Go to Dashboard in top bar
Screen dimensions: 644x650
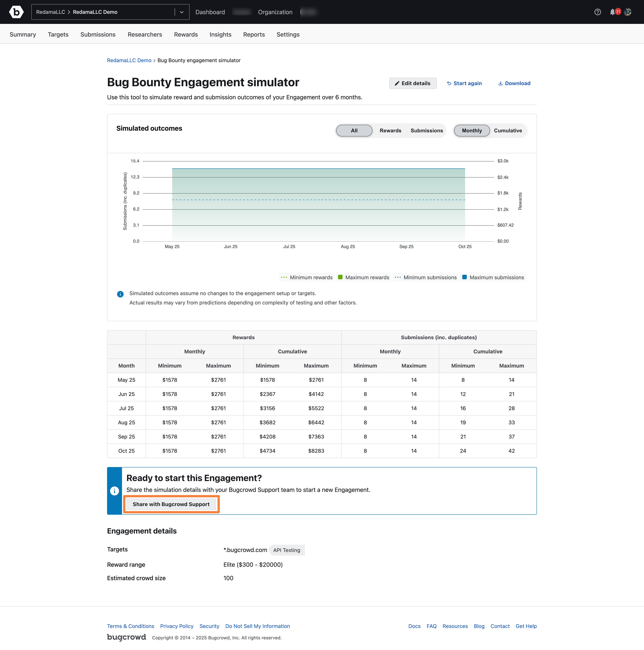tap(210, 12)
